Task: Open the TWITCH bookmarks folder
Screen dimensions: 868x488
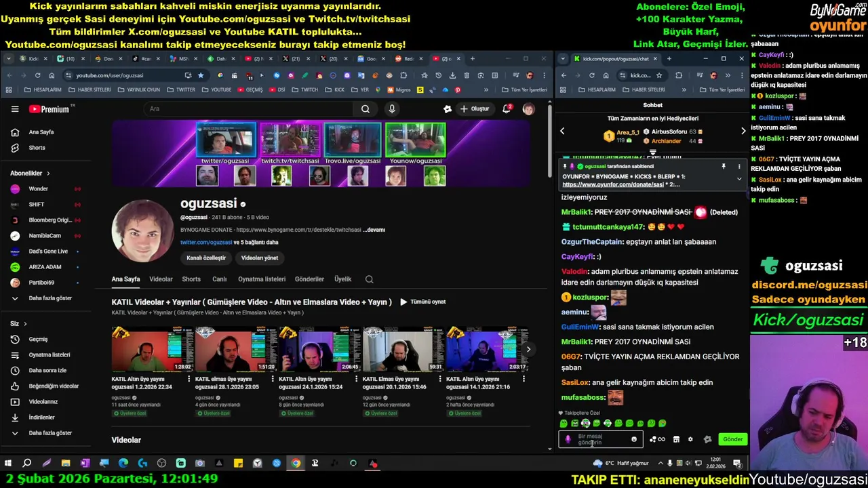Action: 304,90
